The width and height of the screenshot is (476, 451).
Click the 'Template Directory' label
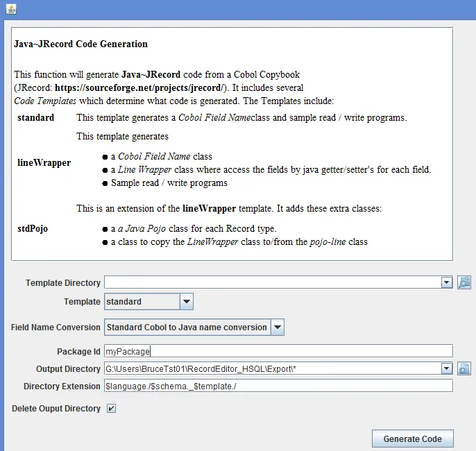pos(63,282)
